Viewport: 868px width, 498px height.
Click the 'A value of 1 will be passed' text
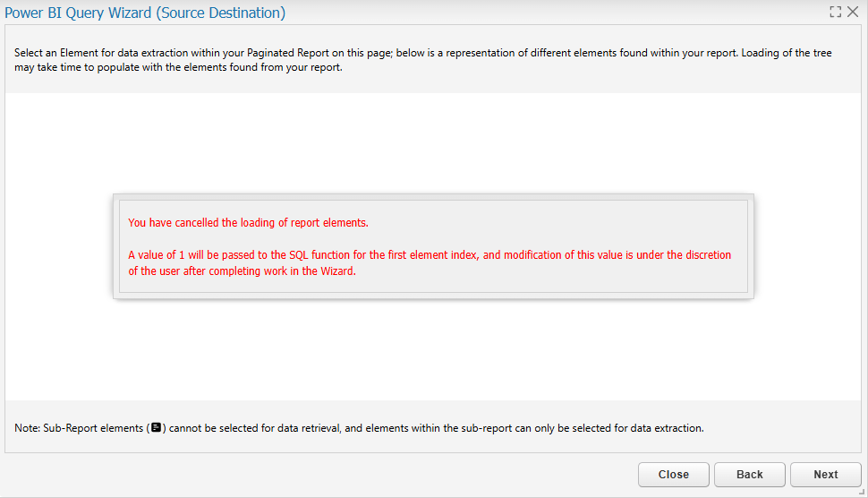click(430, 262)
